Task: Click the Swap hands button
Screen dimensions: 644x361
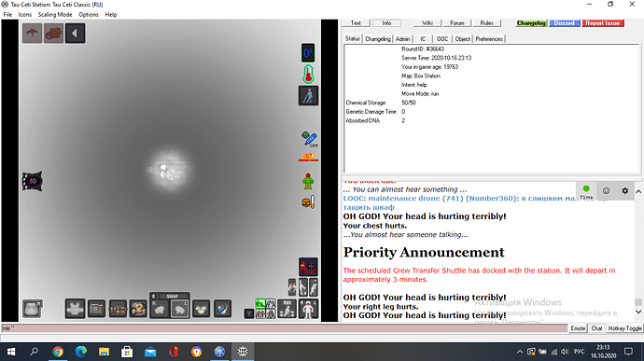Action: click(x=172, y=296)
